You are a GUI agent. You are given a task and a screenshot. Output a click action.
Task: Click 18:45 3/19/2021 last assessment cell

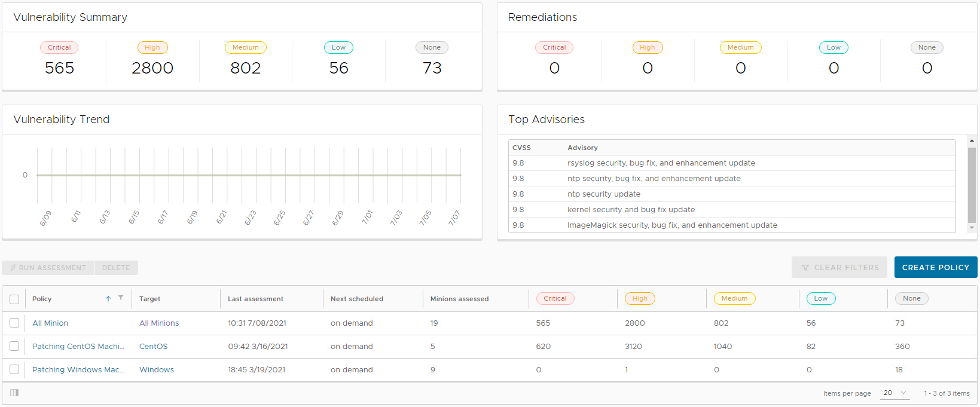pos(257,369)
